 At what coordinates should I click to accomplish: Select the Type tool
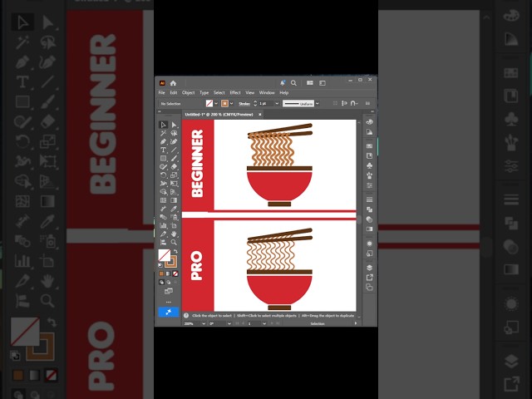click(x=163, y=150)
